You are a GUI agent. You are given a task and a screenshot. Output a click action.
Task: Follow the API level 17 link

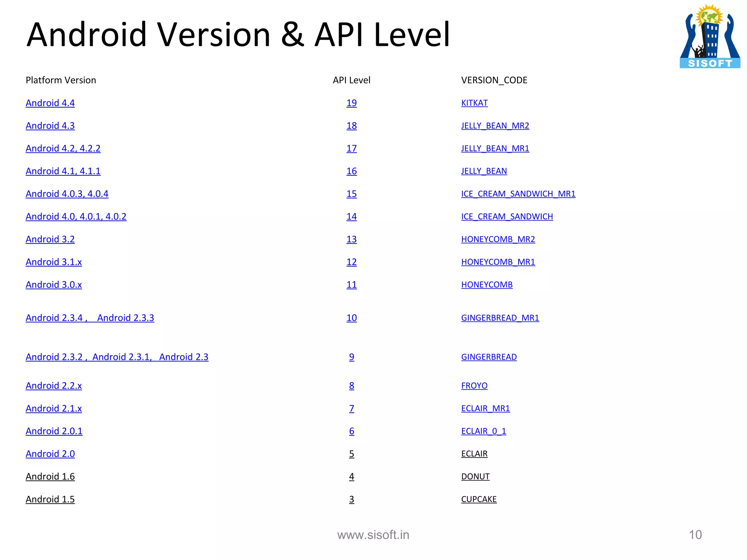pos(352,148)
